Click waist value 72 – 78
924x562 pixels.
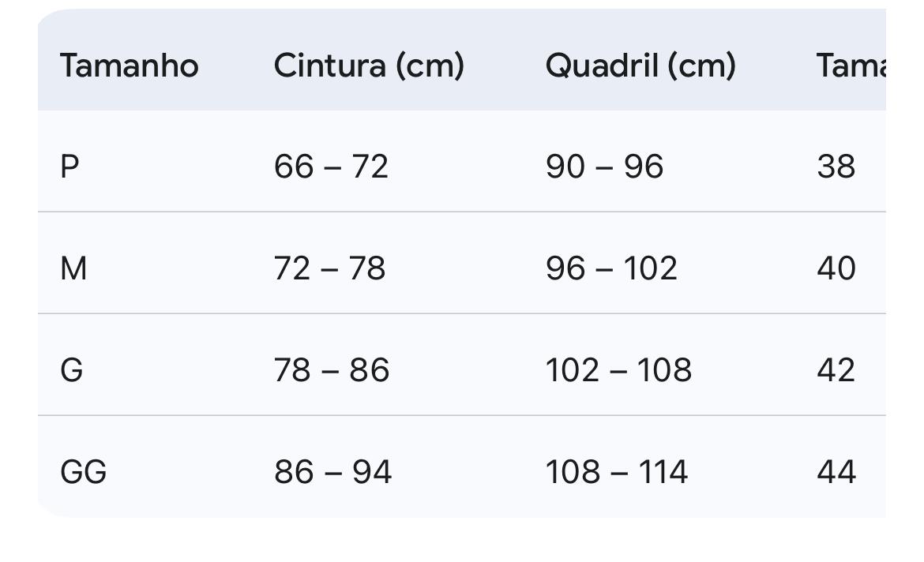(329, 268)
